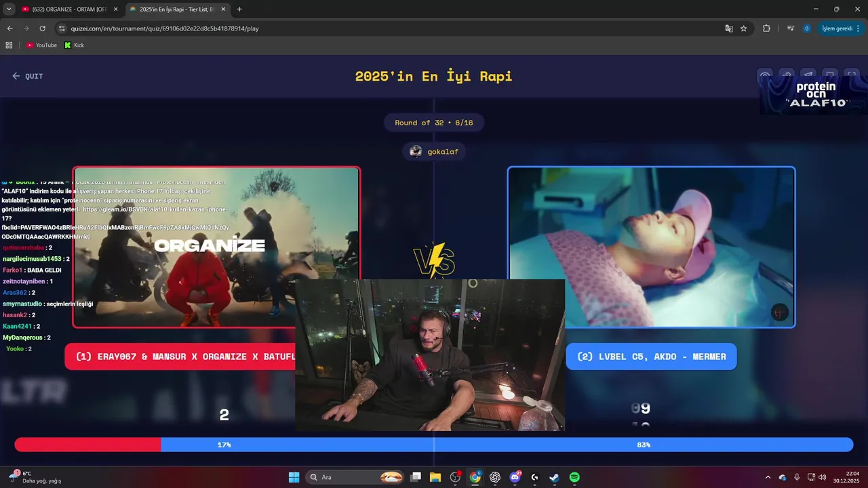Open the Windows Start menu
The height and width of the screenshot is (488, 868).
tap(294, 477)
